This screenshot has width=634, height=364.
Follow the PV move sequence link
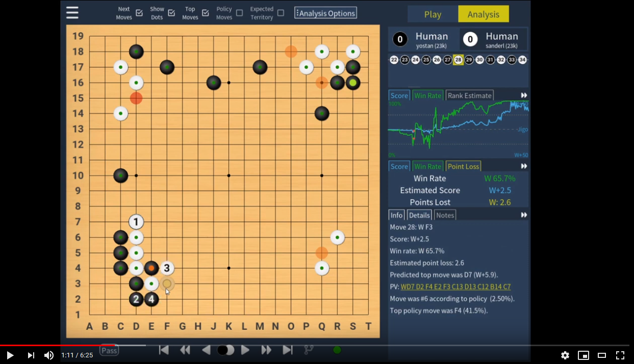coord(455,287)
